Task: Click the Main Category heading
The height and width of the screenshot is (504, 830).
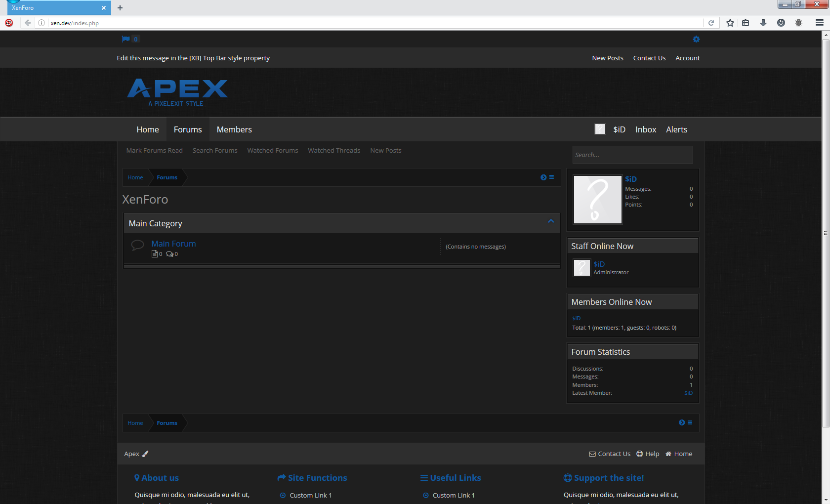Action: point(156,223)
